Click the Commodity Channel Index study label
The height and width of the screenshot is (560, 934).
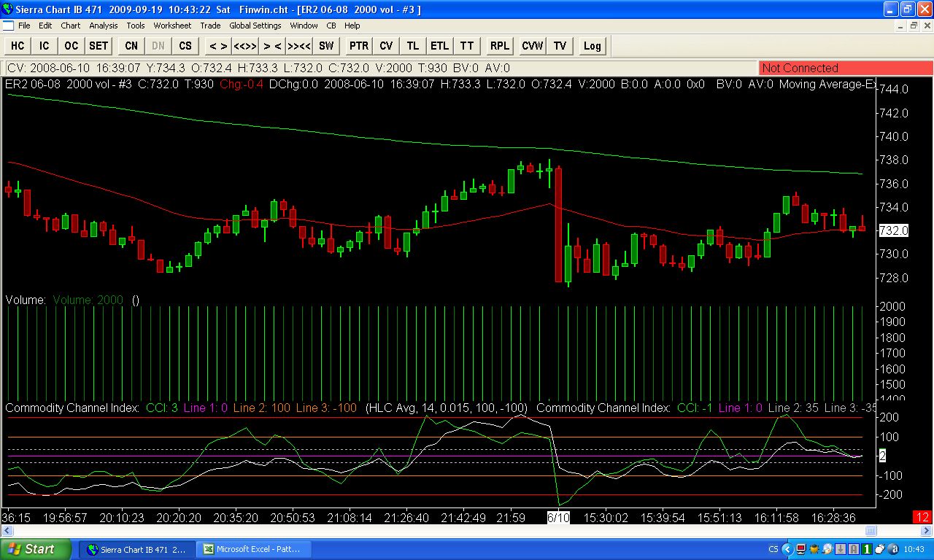pos(72,408)
